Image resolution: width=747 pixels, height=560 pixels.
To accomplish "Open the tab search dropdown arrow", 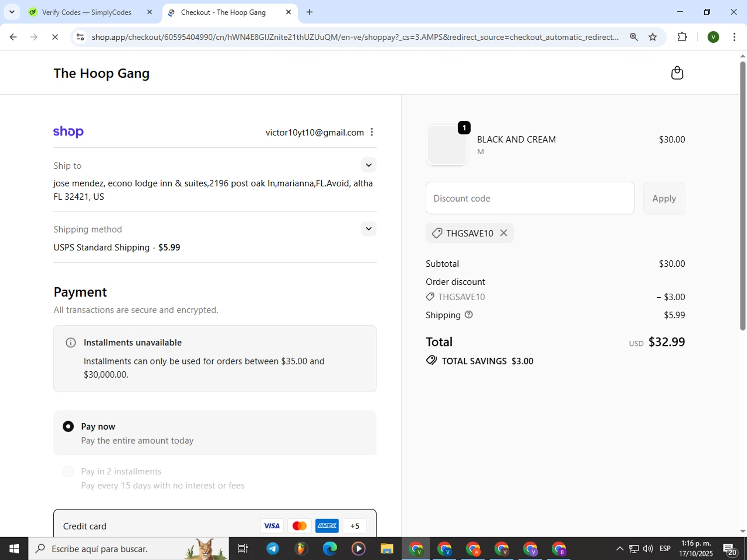I will point(11,12).
